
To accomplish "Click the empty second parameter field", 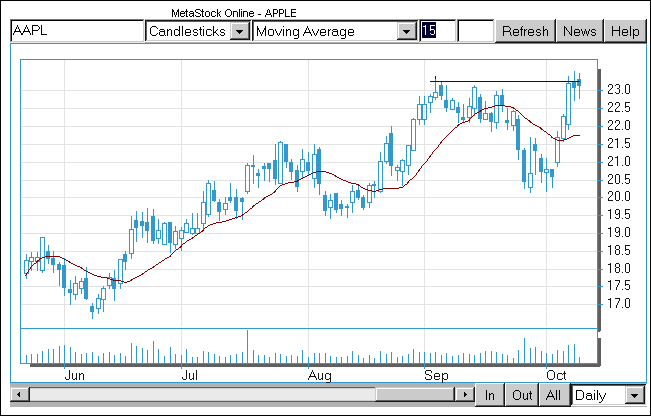I will (475, 31).
